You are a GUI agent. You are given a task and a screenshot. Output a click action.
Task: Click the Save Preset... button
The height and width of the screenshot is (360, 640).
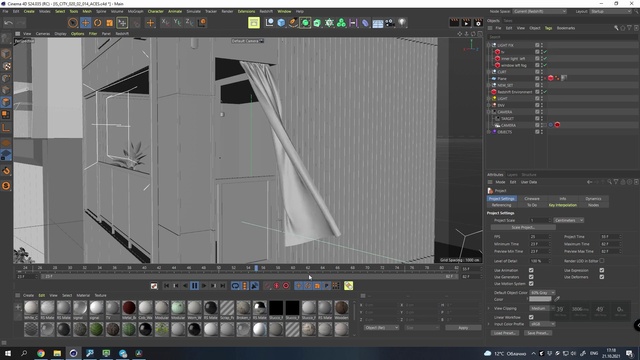tap(538, 333)
